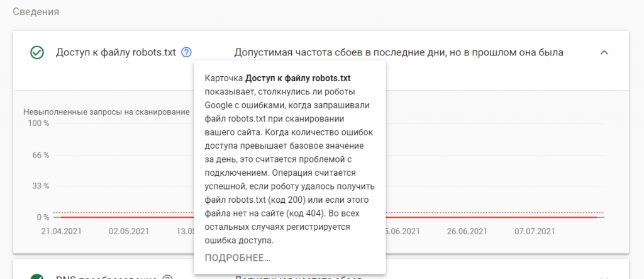Click the 33 % label on chart axis
Viewport: 644px width, 279px height.
(x=39, y=186)
